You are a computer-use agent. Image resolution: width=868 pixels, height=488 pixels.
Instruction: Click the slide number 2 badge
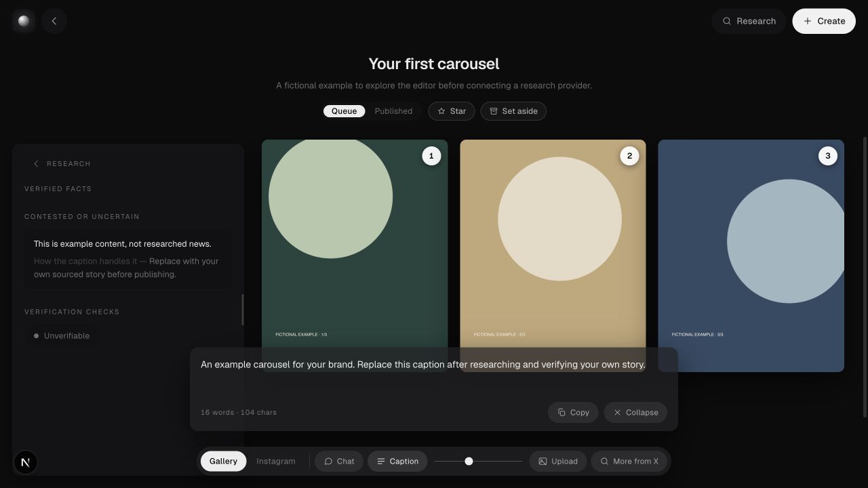point(629,156)
